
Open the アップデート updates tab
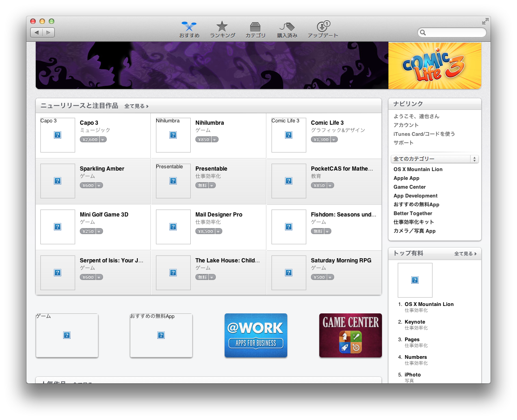coord(323,30)
